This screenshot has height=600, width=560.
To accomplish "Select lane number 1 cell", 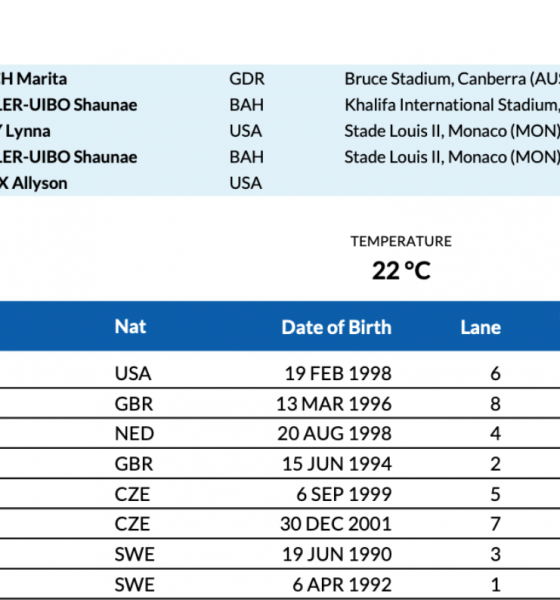I will pos(496,584).
